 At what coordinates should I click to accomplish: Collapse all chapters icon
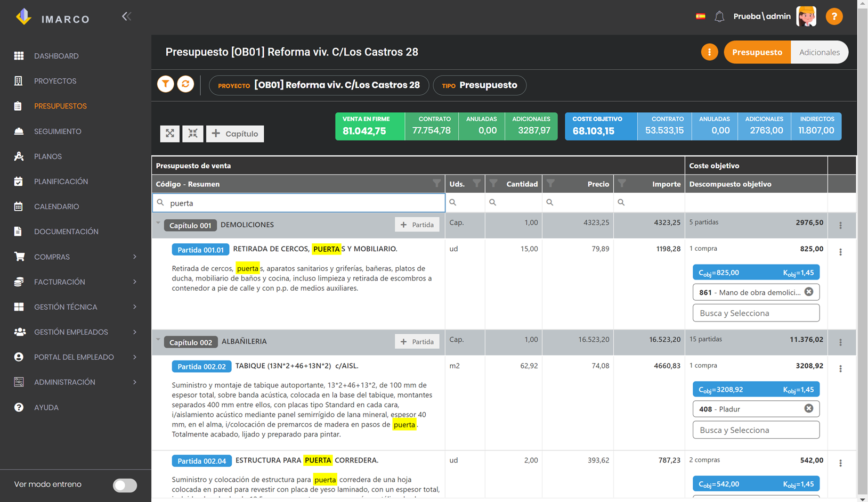click(193, 134)
